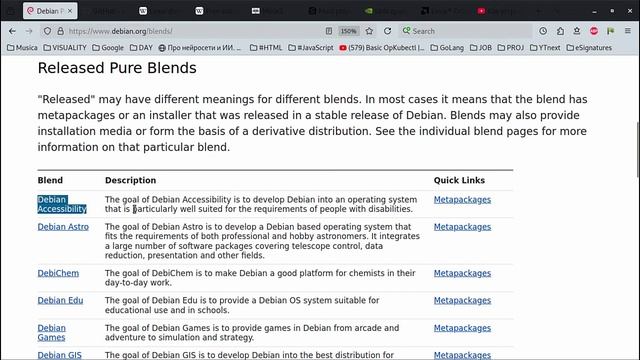Screen dimensions: 640x360
Task: Open Metapackages for DebiChem row
Action: click(x=462, y=273)
